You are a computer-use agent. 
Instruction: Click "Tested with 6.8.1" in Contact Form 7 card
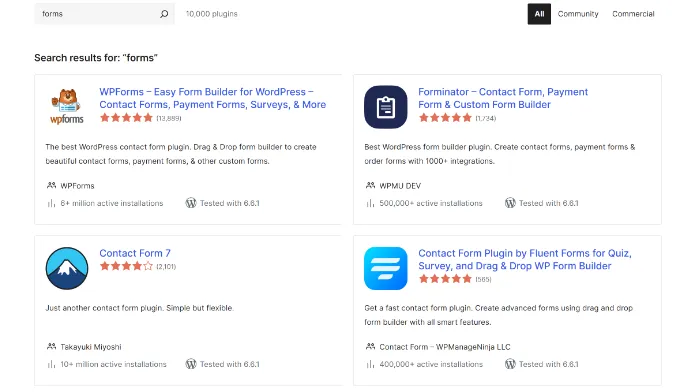pos(229,364)
